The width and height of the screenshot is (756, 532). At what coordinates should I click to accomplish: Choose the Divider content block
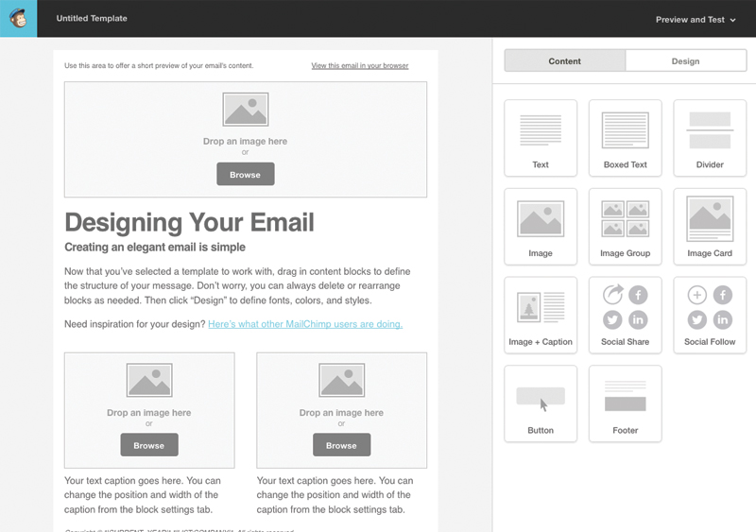[710, 138]
